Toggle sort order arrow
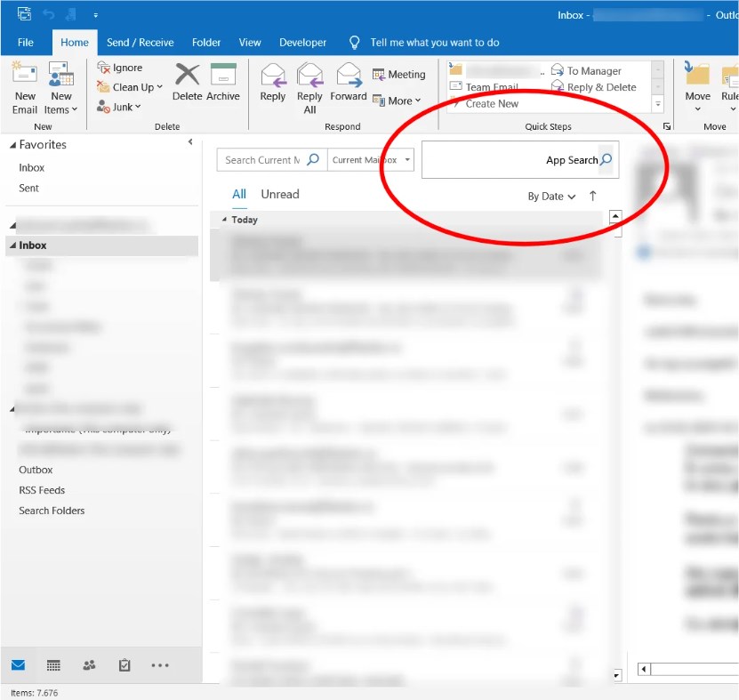This screenshot has height=700, width=739. click(x=593, y=197)
